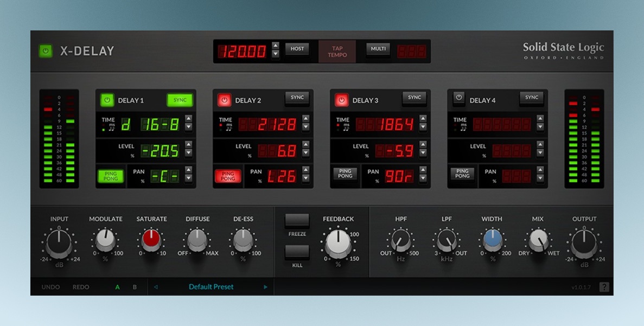
Task: Enable Delay 4 power icon
Action: [x=459, y=98]
